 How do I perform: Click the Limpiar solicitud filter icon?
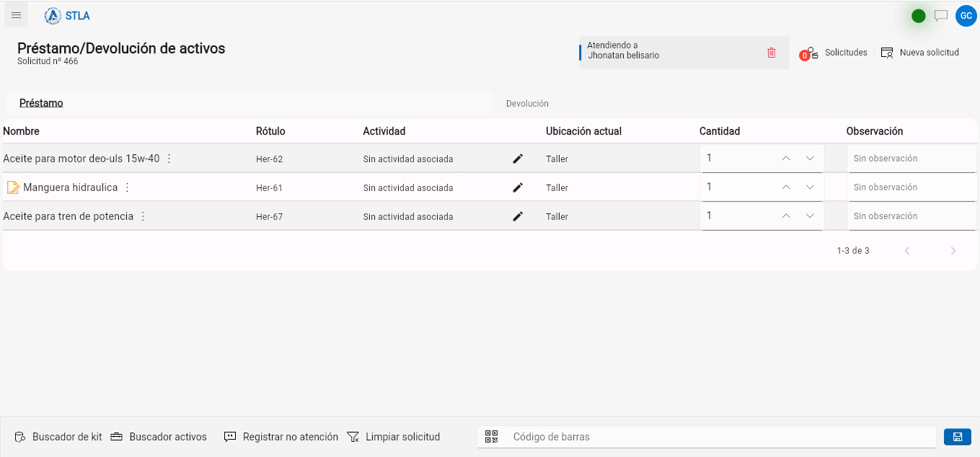[x=353, y=437]
